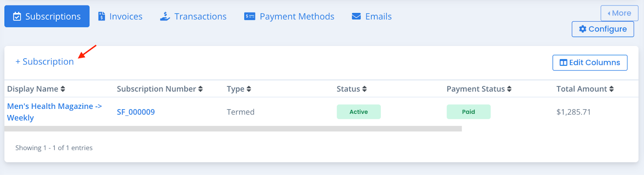The width and height of the screenshot is (644, 175).
Task: Click the Termed type cell
Action: tap(241, 112)
